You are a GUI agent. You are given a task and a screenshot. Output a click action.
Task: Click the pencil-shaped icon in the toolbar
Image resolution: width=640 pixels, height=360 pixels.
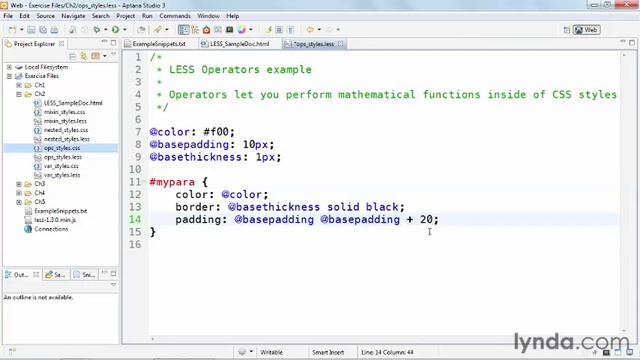(x=158, y=29)
